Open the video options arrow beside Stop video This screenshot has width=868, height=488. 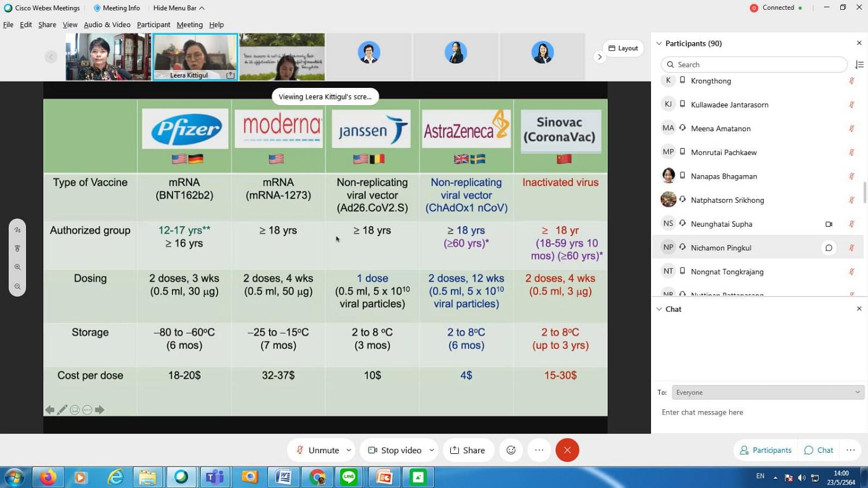[432, 450]
